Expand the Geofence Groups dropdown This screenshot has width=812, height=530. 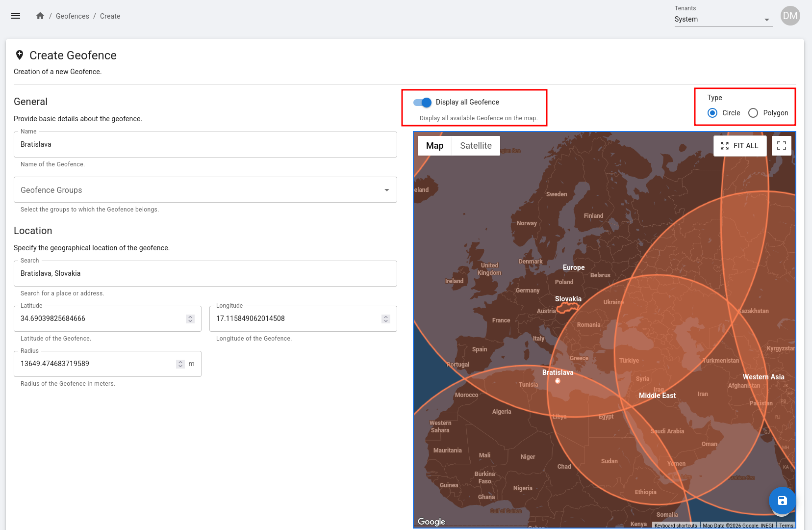(205, 190)
